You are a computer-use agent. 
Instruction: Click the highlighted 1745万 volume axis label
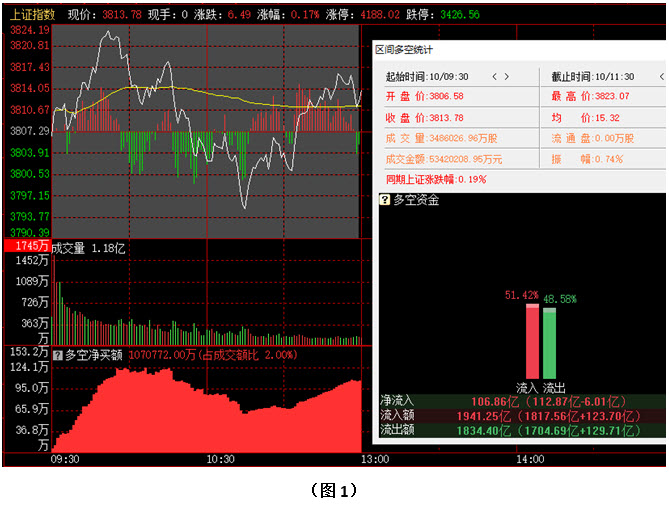tap(27, 246)
